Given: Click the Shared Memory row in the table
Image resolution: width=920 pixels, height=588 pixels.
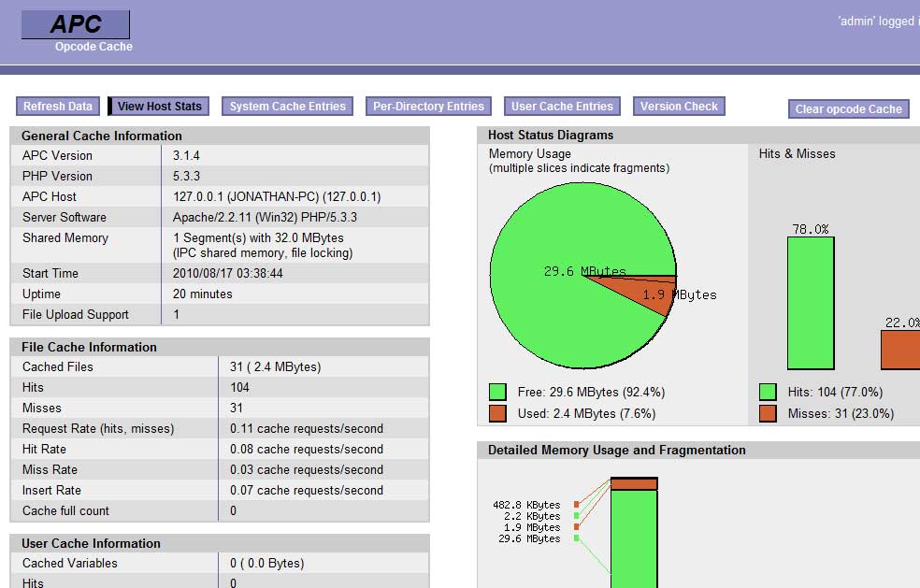Looking at the screenshot, I should pos(215,245).
